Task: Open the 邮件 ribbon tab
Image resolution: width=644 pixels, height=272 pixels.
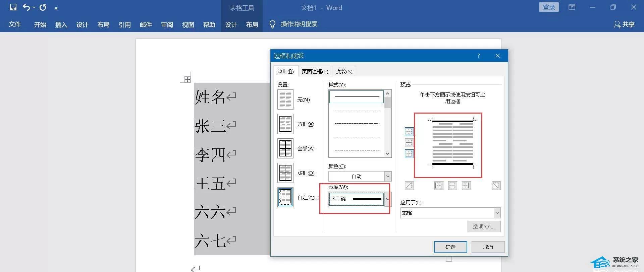Action: [x=146, y=24]
